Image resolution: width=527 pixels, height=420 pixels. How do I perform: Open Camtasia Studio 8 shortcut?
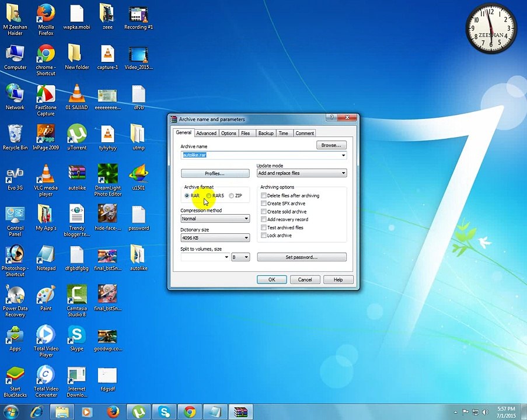tap(77, 301)
